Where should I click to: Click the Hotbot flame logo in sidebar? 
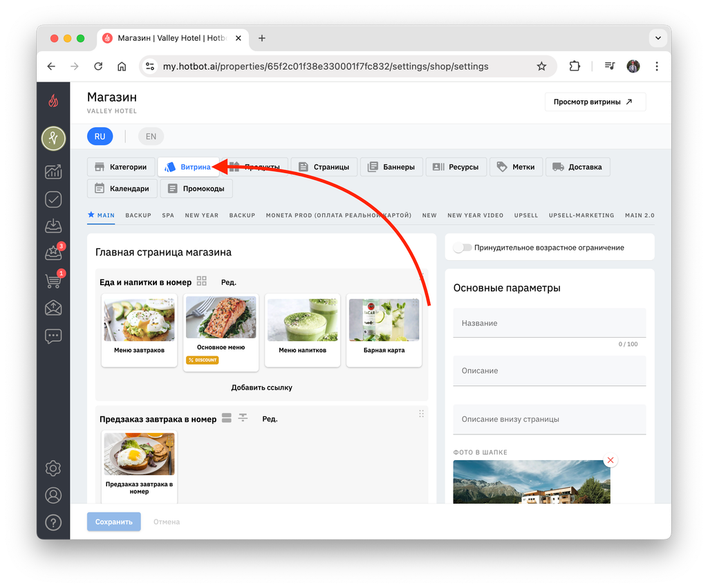tap(53, 100)
